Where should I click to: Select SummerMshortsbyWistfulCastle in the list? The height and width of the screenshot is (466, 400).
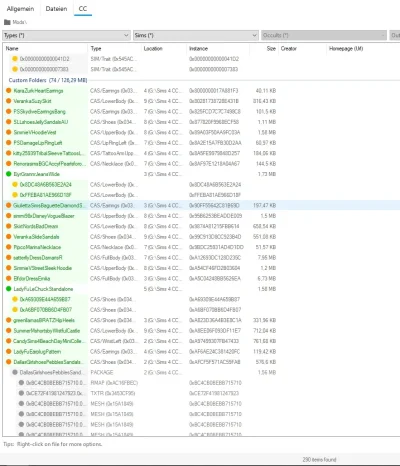point(46,331)
